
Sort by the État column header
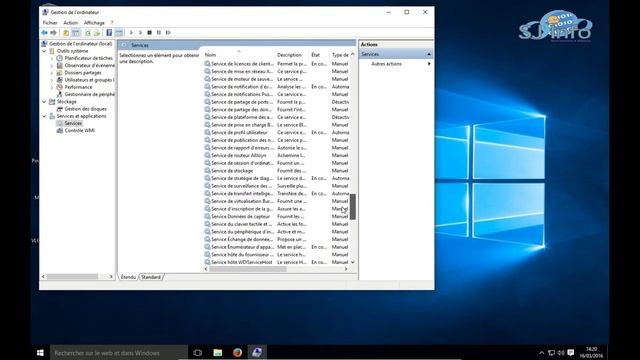pos(319,55)
